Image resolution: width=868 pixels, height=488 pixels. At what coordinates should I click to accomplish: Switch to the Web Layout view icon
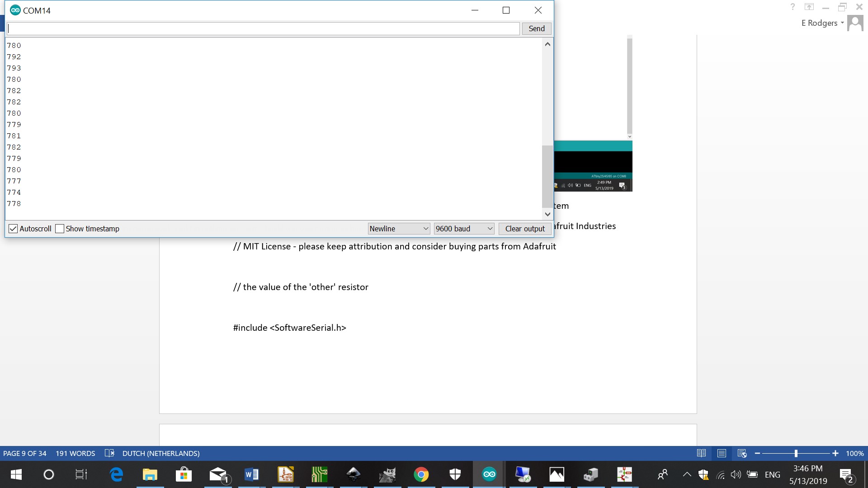742,453
